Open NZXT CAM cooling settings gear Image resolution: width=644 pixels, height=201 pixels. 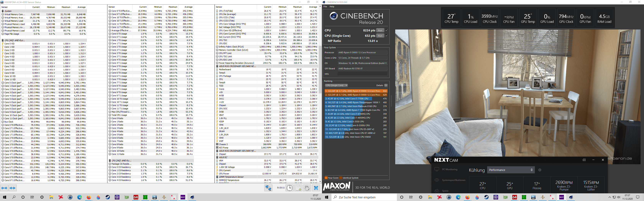(x=540, y=170)
